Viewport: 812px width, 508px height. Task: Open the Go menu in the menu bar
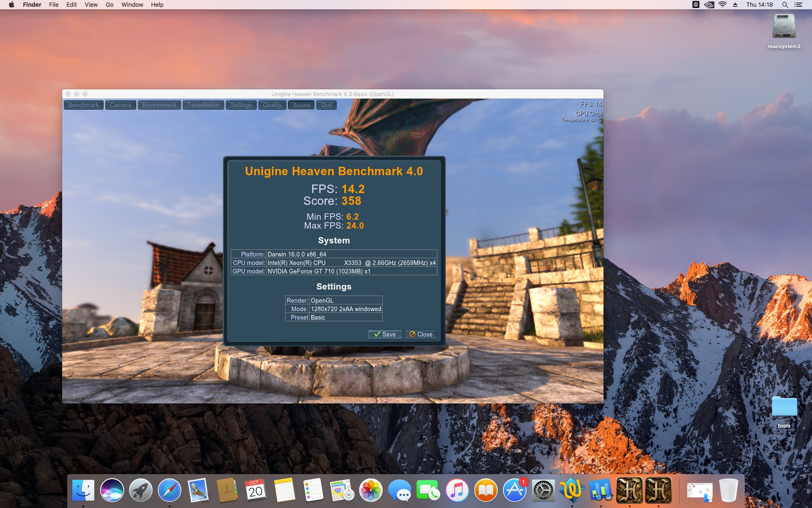(110, 5)
